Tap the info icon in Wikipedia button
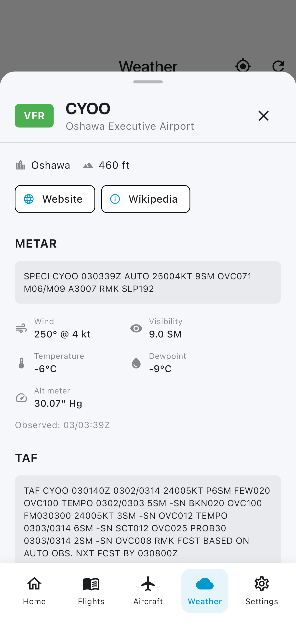 coord(115,199)
